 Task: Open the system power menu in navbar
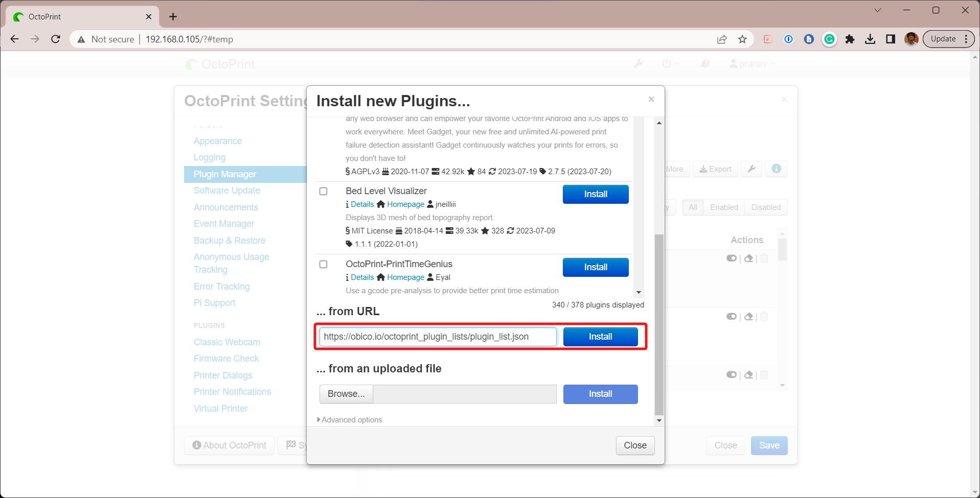670,64
